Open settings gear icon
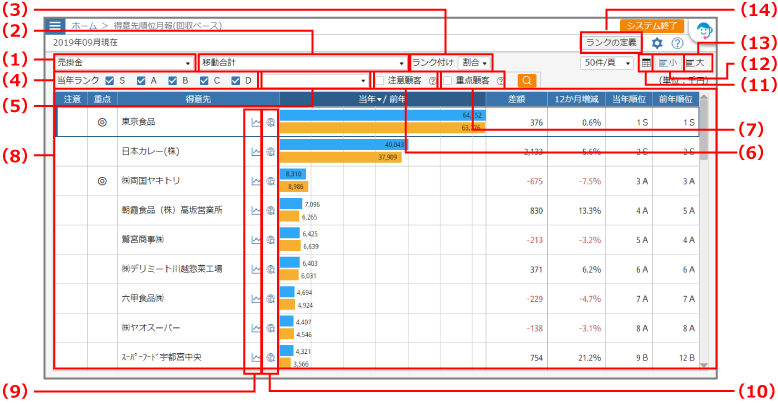778x404 pixels. pos(657,43)
